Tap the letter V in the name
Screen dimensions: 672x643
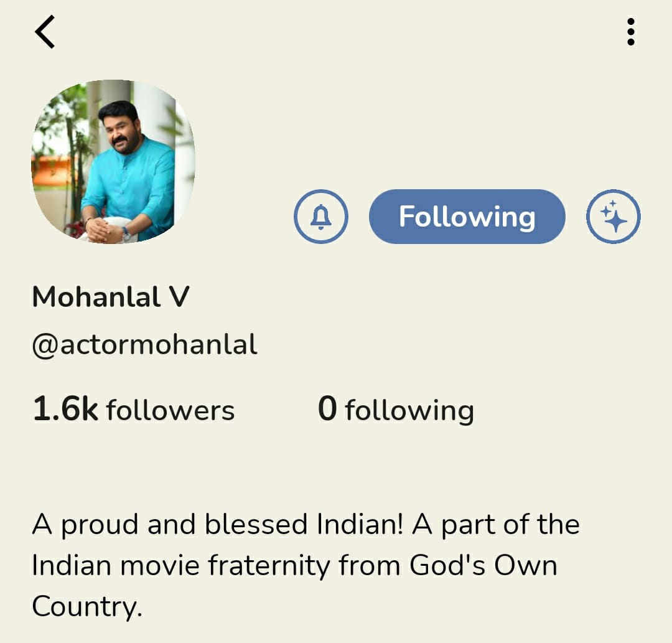[x=177, y=297]
